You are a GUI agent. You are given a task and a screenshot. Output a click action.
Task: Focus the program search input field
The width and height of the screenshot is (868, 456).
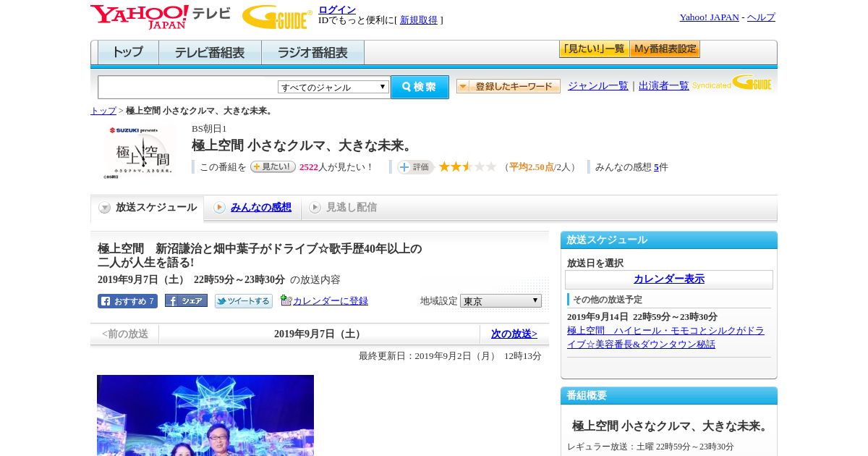pyautogui.click(x=188, y=87)
